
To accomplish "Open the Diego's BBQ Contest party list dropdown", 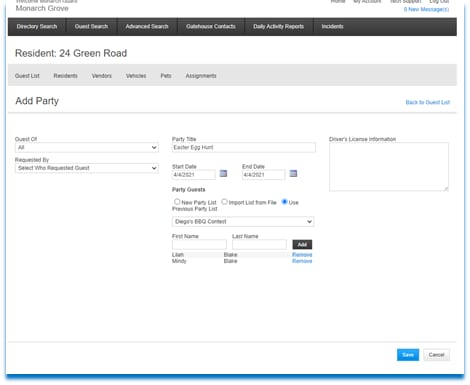I will 243,222.
